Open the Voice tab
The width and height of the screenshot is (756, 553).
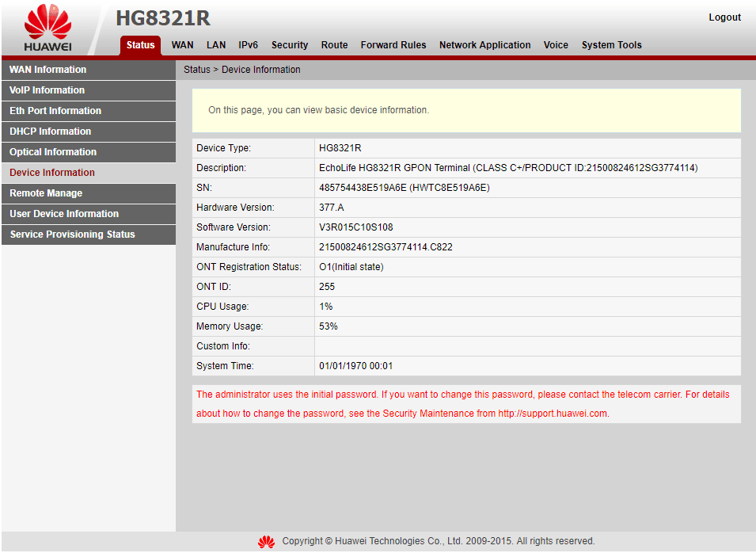[556, 45]
